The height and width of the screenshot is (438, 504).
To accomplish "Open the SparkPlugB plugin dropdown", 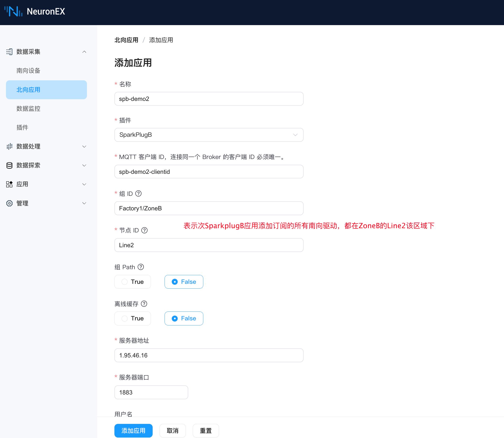I will tap(209, 135).
